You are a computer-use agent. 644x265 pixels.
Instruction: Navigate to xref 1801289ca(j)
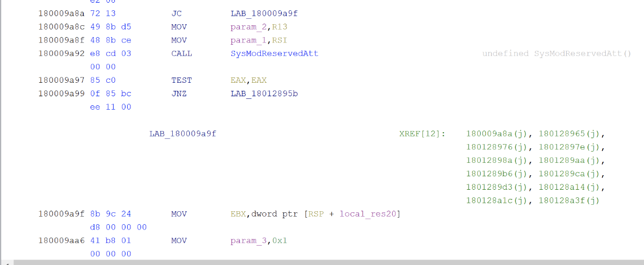tap(572, 174)
